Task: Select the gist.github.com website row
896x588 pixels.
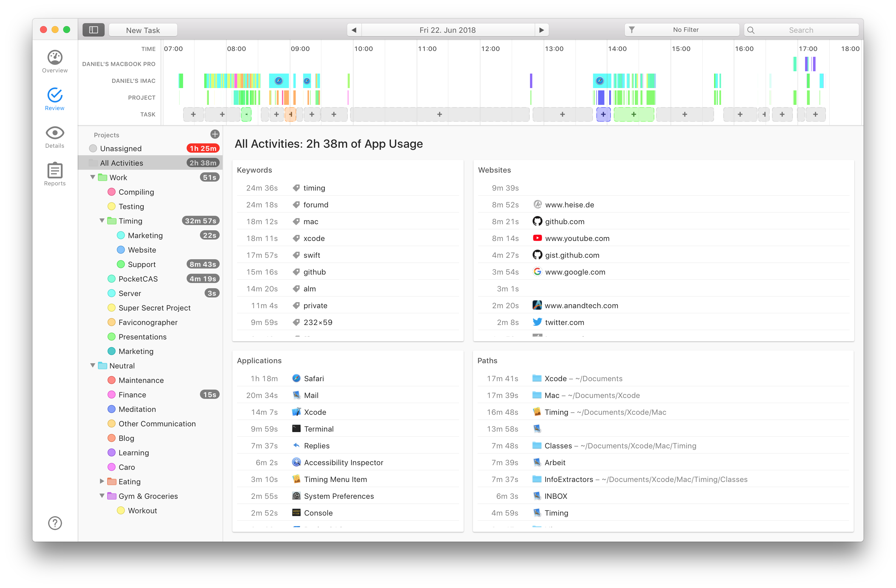Action: coord(663,255)
